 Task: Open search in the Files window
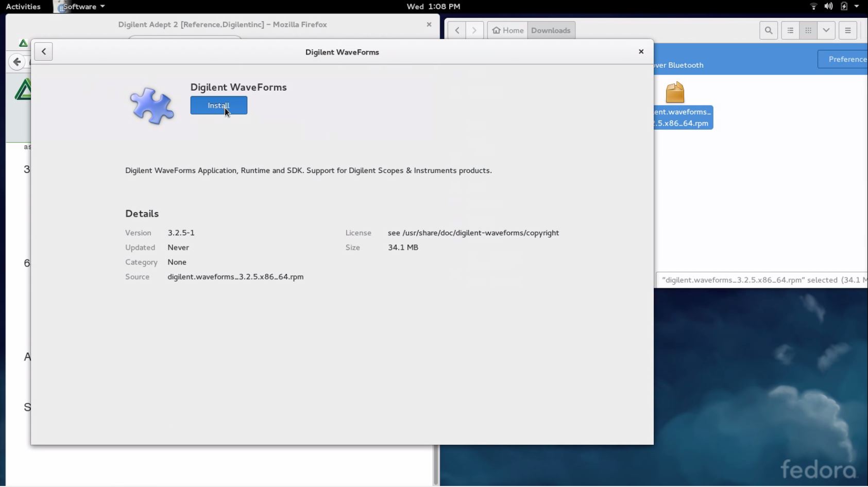(x=769, y=30)
